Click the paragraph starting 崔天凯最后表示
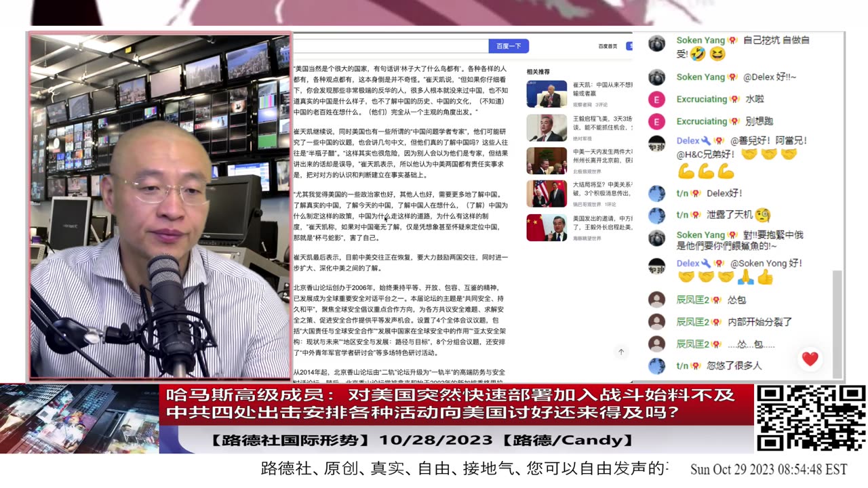Screen dimensions: 868x488 coord(399,262)
